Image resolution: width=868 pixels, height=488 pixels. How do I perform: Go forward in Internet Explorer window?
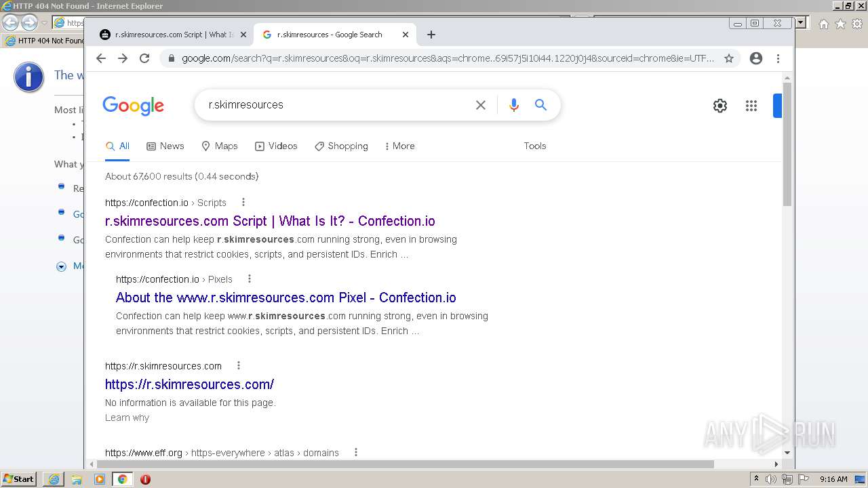(29, 22)
